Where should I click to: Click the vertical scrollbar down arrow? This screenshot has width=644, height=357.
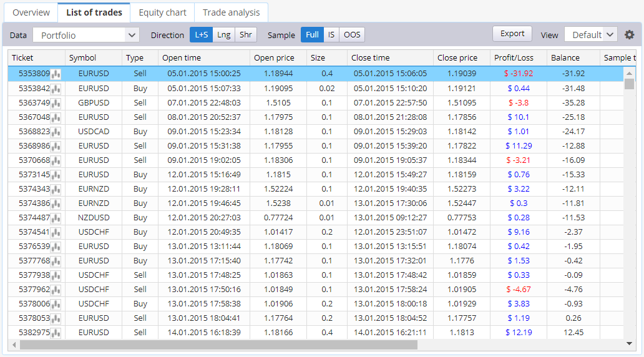630,345
